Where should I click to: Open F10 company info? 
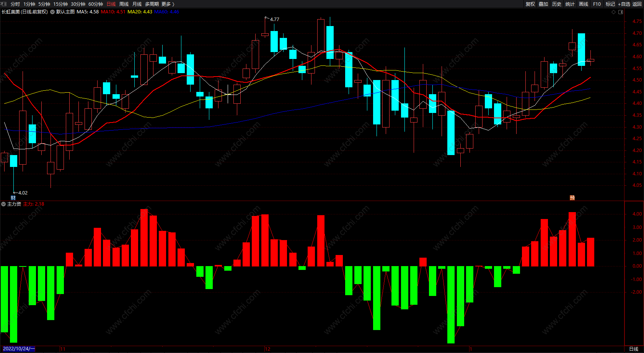coord(597,4)
